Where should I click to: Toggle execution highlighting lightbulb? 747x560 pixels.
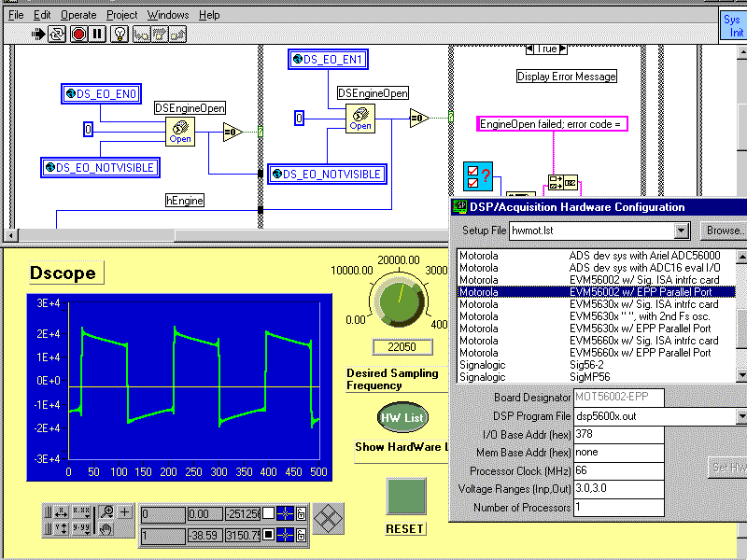[120, 35]
